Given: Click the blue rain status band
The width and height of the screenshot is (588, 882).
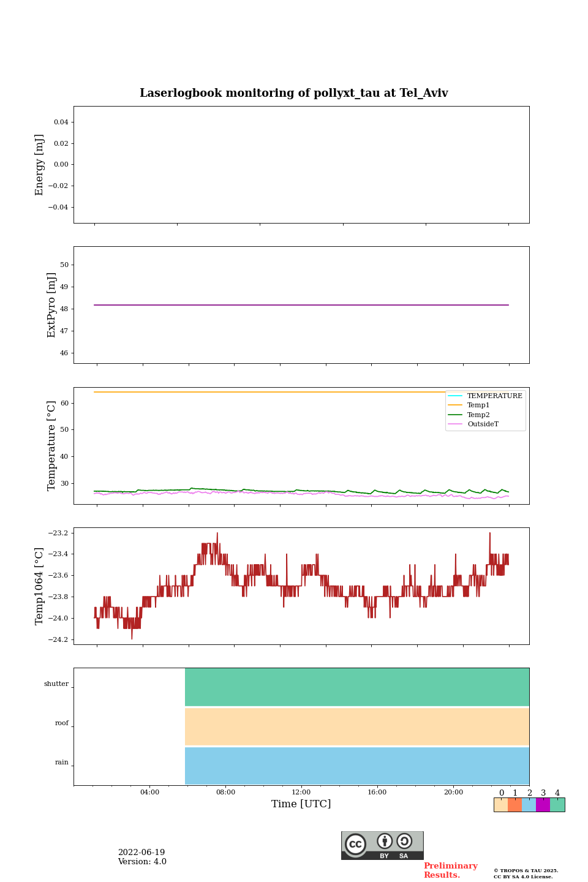Looking at the screenshot, I should pyautogui.click(x=357, y=766).
